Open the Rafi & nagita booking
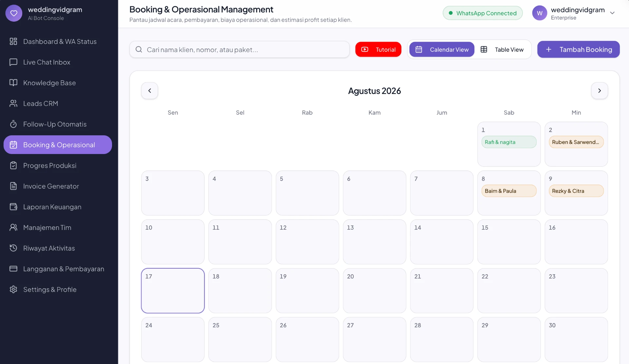 tap(509, 142)
